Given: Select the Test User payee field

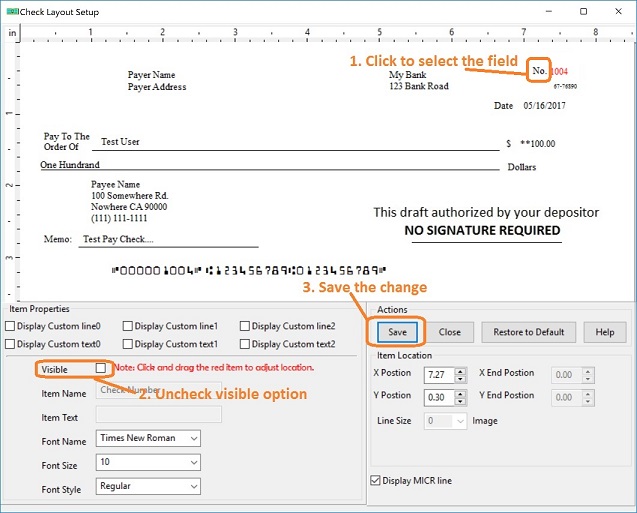Looking at the screenshot, I should click(x=120, y=142).
